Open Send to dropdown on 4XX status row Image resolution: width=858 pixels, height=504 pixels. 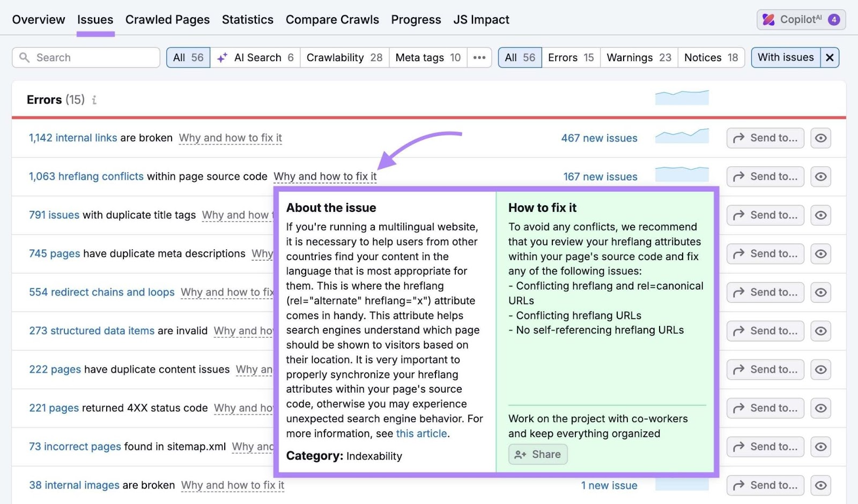pyautogui.click(x=765, y=408)
